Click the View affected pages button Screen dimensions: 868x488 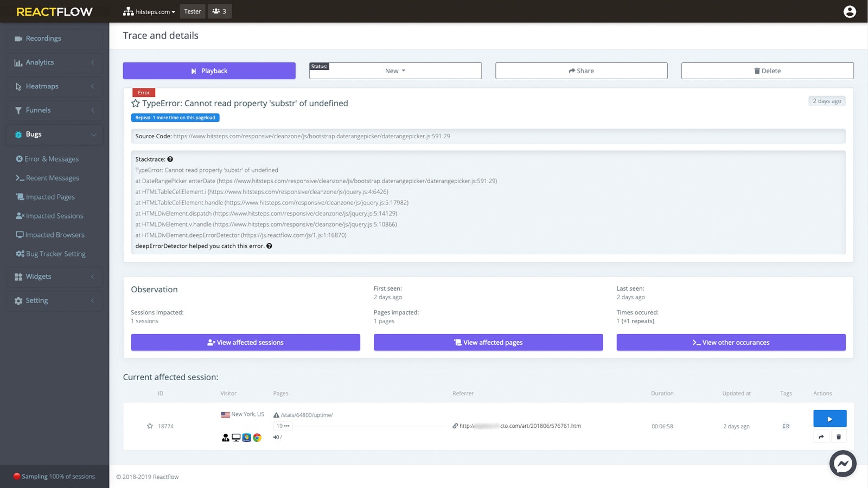pyautogui.click(x=488, y=342)
